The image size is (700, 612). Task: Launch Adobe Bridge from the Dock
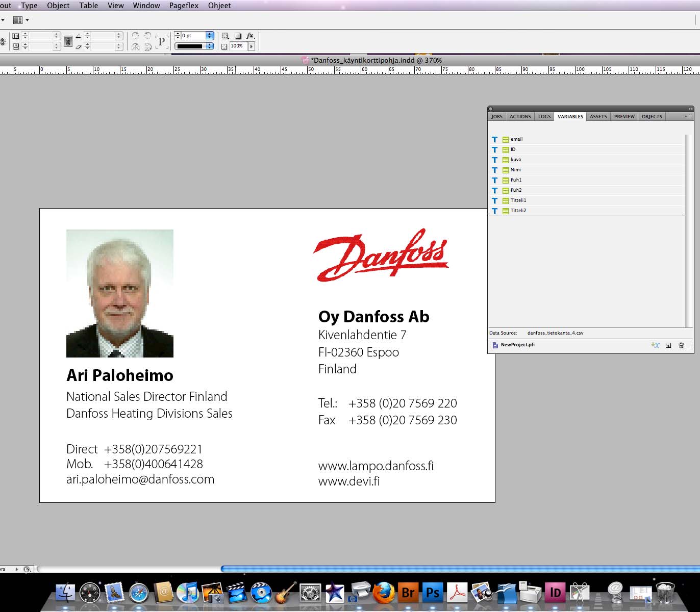408,593
